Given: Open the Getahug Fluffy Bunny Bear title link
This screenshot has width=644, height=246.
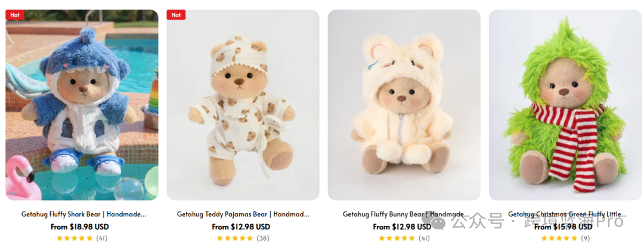Looking at the screenshot, I should click(x=406, y=214).
